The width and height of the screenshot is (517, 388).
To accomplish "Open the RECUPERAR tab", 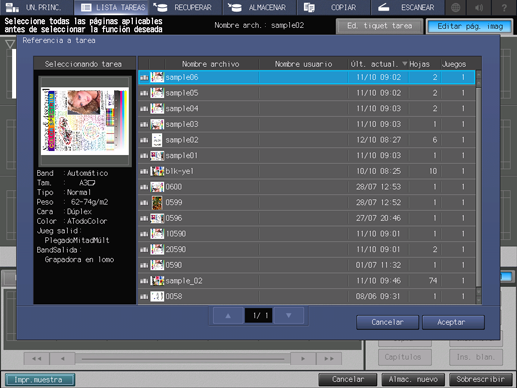I will tap(186, 7).
